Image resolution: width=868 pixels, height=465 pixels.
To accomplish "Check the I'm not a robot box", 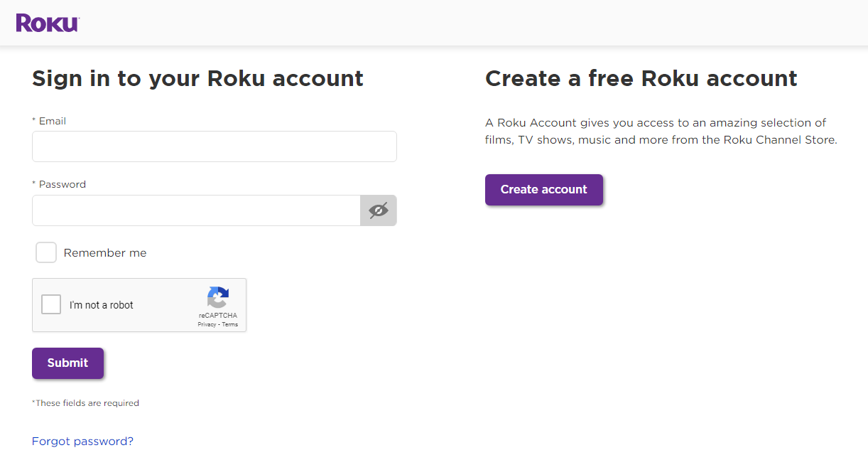I will tap(51, 305).
